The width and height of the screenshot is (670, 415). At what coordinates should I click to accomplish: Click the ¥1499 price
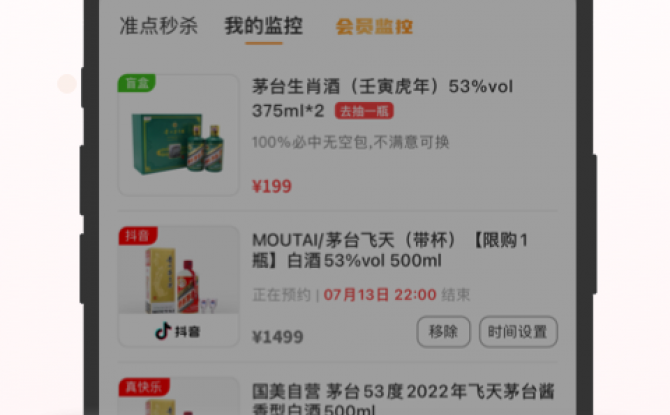(278, 337)
